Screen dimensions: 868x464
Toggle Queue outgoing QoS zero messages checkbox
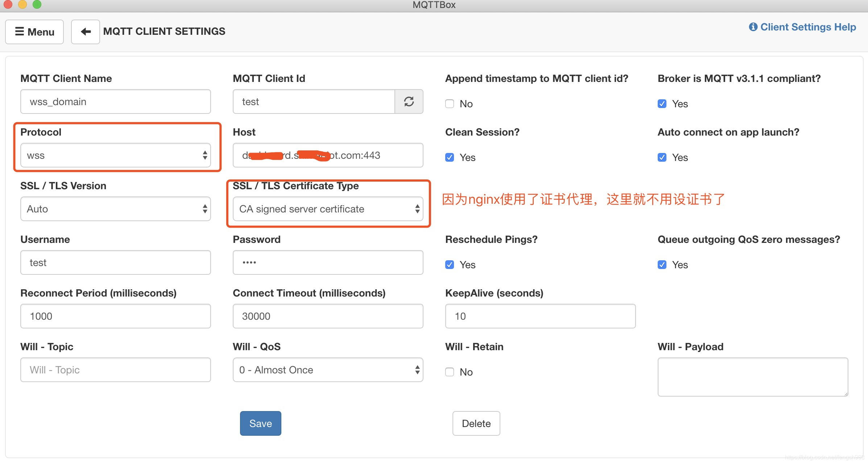[662, 265]
